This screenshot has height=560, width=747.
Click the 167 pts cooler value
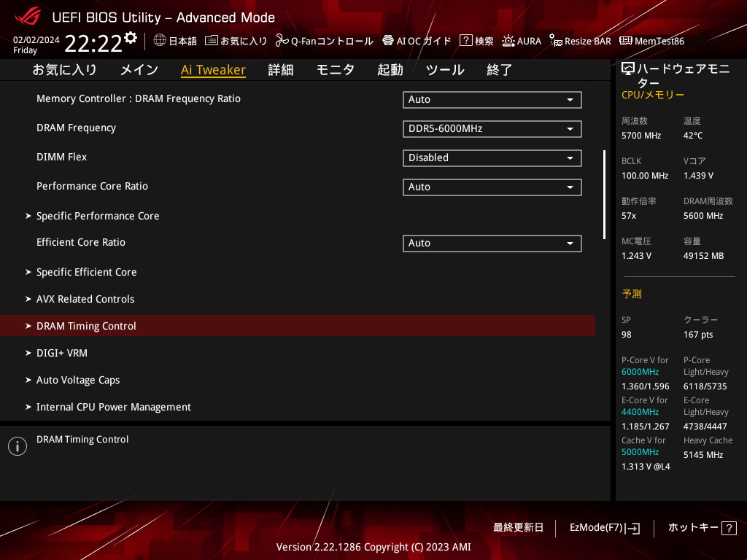point(698,335)
